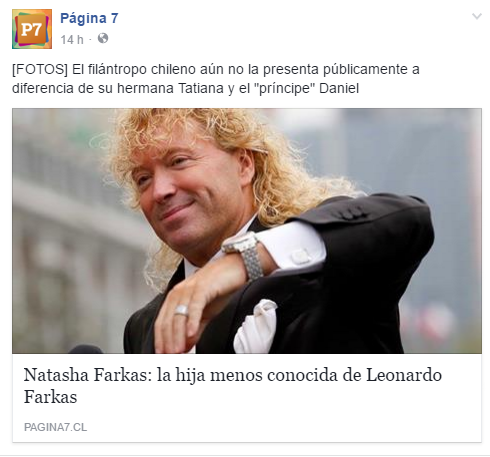Click the [FOTOS] tag in caption

click(x=40, y=70)
